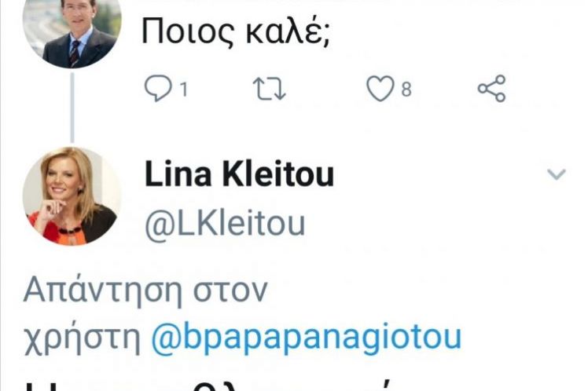Open the @LKleitou handle
The height and width of the screenshot is (391, 588).
coord(225,223)
